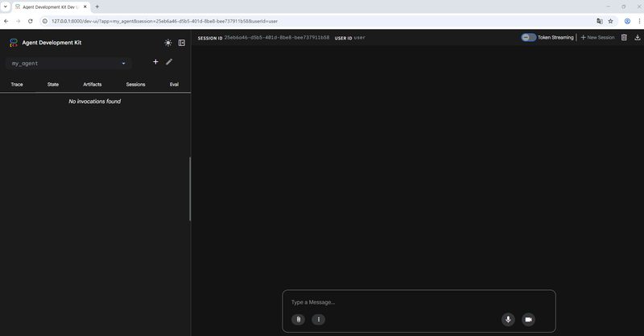Switch to the Eval tab
Screen dimensions: 644x336
tap(174, 85)
